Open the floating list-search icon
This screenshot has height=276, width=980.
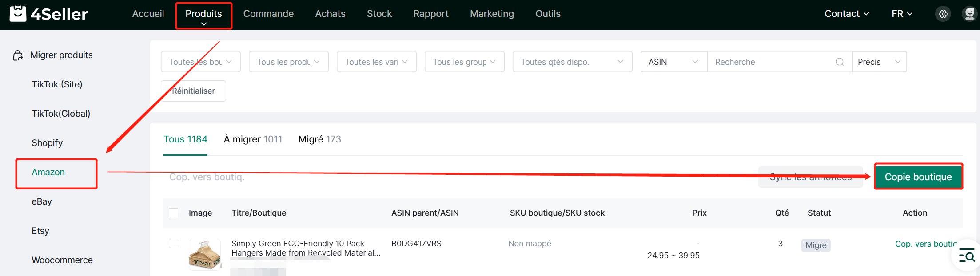coord(966,255)
